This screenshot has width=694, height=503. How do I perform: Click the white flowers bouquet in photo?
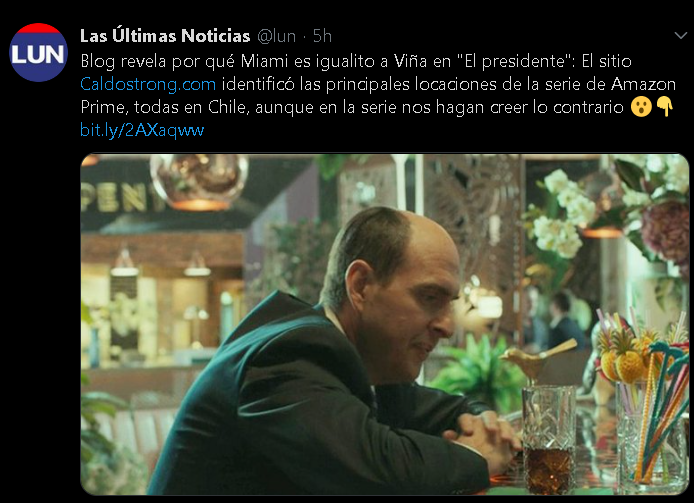[x=560, y=215]
